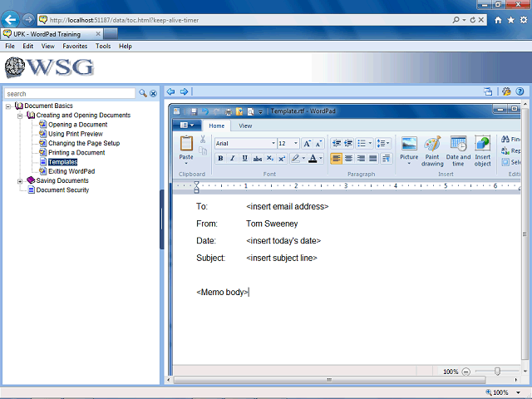Screen dimensions: 532x399
Task: Open the line spacing dropdown
Action: (383, 144)
